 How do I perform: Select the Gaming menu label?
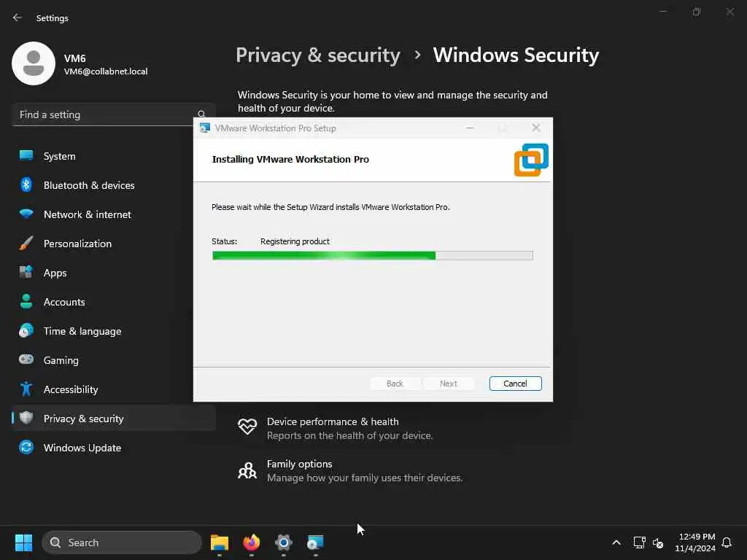pos(61,360)
